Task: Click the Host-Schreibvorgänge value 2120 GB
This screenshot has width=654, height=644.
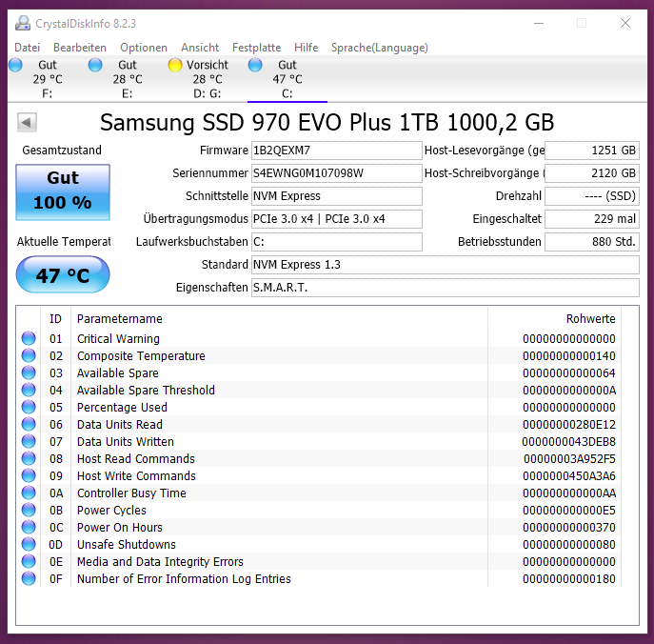Action: [x=592, y=173]
